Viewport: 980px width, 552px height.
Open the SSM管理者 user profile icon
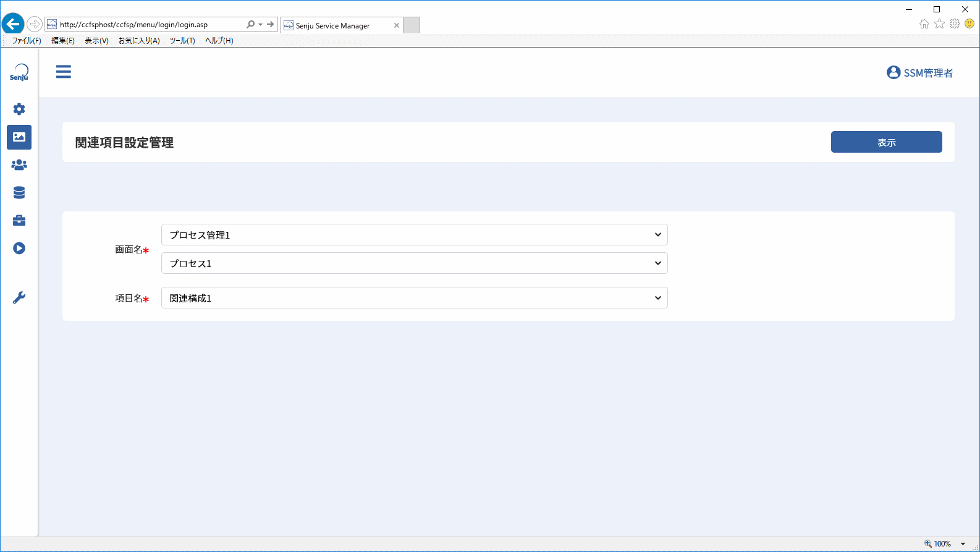[893, 72]
